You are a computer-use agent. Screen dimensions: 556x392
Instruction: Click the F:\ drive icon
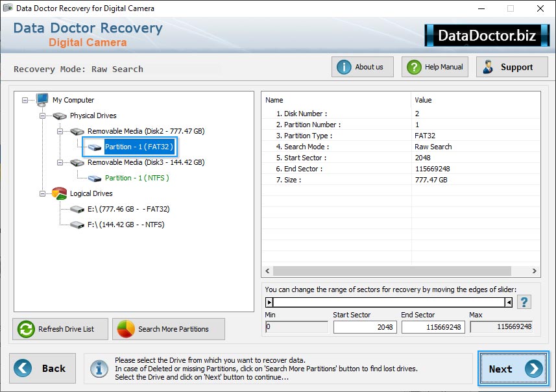[x=77, y=225]
